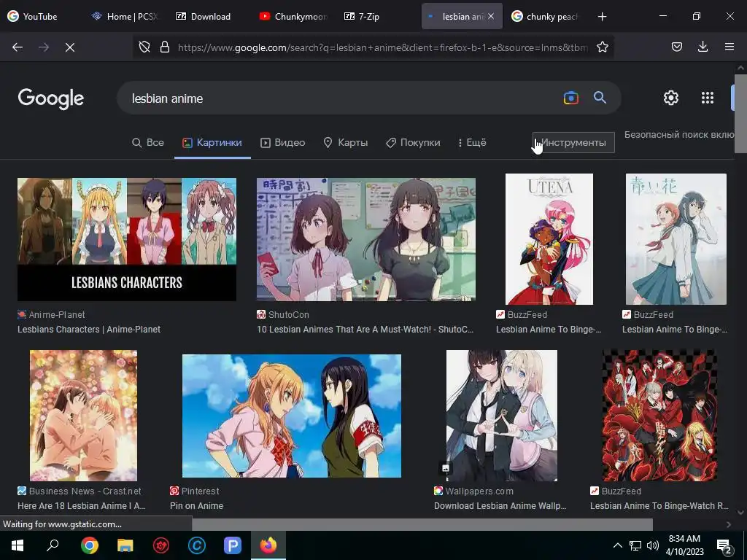Open the red circular app on taskbar

tap(161, 545)
